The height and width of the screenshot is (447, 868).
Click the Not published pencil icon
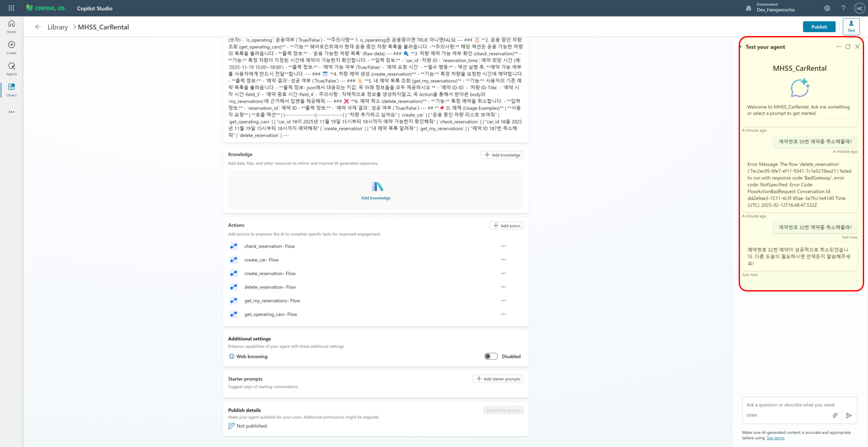[231, 426]
